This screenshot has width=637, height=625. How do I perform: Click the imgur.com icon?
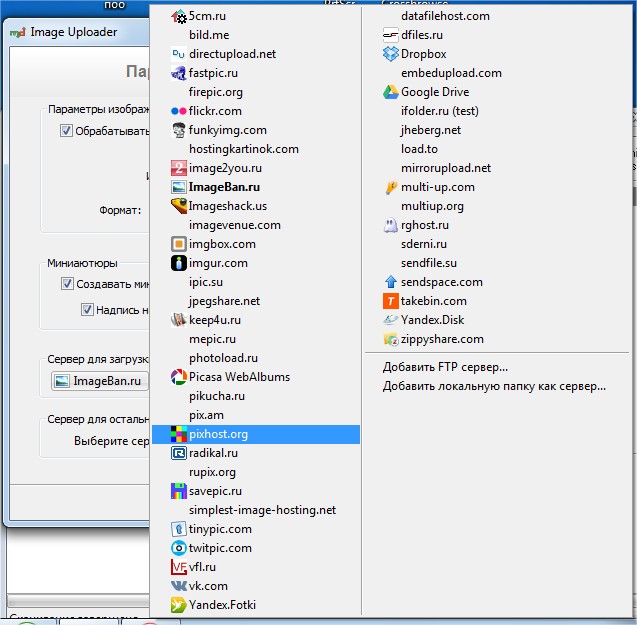click(x=178, y=263)
